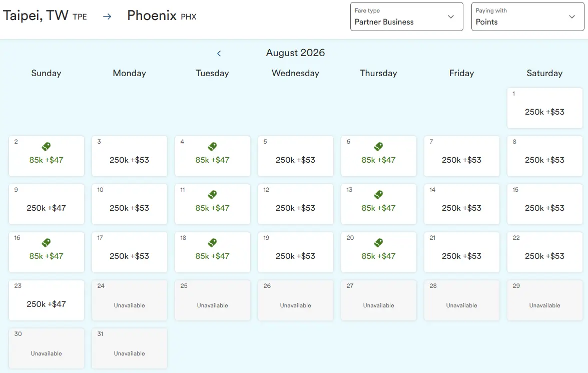Click the discount tag icon on August 6

point(378,147)
